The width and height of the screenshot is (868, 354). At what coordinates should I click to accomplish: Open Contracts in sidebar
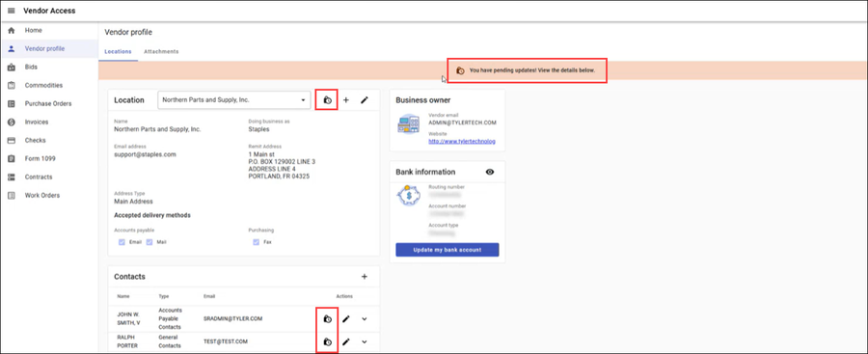click(x=39, y=177)
